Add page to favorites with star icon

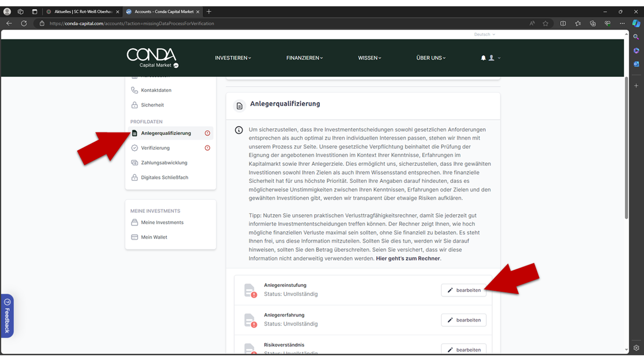545,24
